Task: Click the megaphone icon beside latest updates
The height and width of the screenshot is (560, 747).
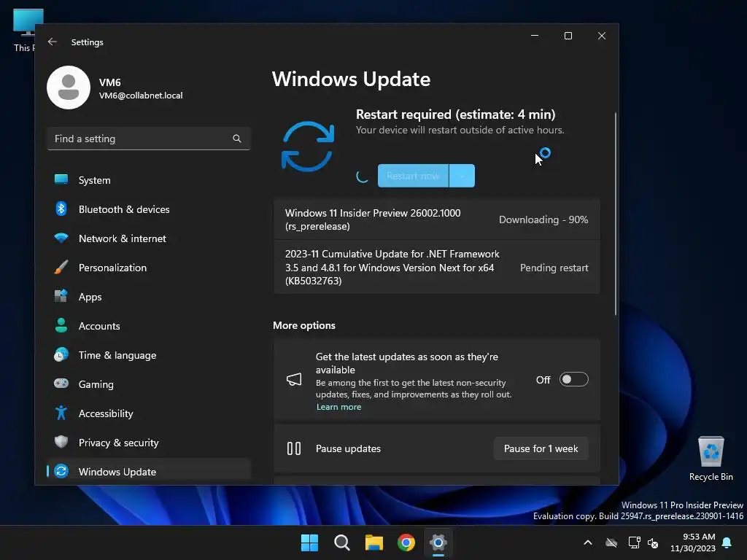Action: coord(294,379)
